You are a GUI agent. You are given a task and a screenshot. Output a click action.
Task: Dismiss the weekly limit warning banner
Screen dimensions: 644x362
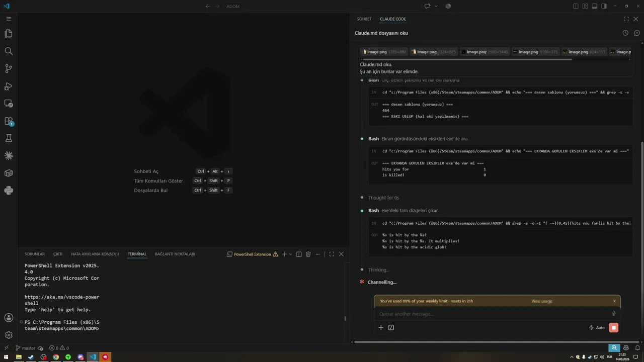point(614,301)
